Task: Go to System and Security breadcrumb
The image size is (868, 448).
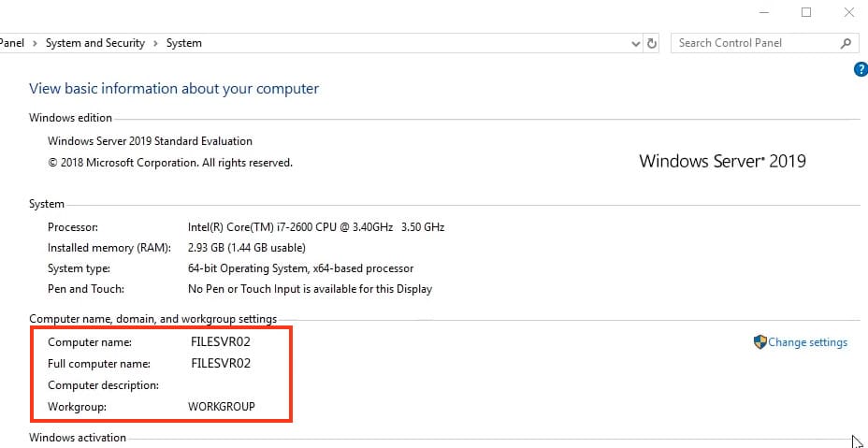Action: [x=95, y=43]
